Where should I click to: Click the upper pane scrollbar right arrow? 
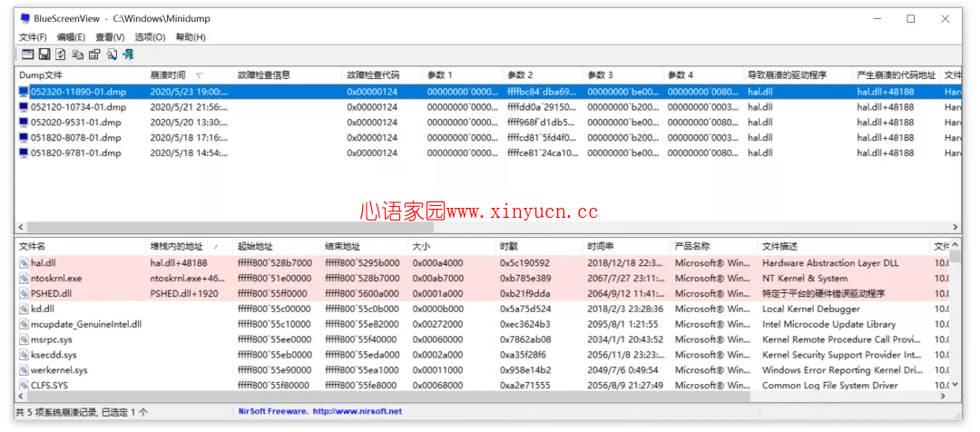[x=956, y=228]
